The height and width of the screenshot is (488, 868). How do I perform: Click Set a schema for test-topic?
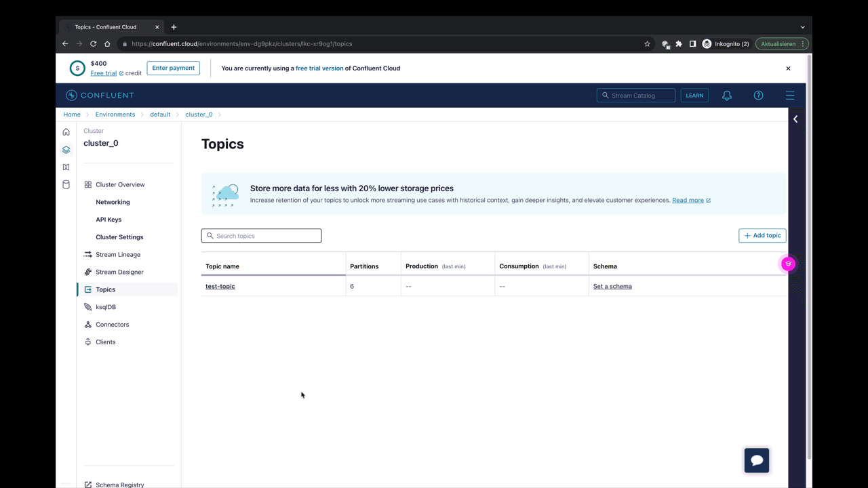point(612,286)
